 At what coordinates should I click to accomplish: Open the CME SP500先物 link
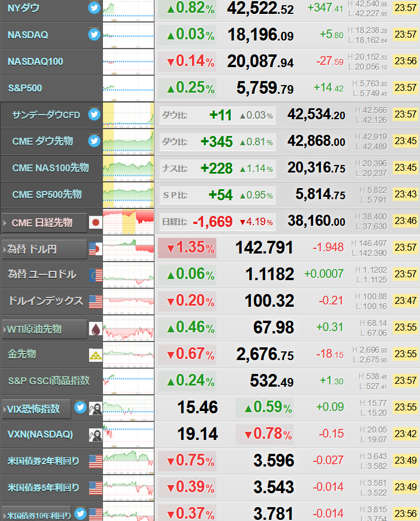(x=47, y=195)
